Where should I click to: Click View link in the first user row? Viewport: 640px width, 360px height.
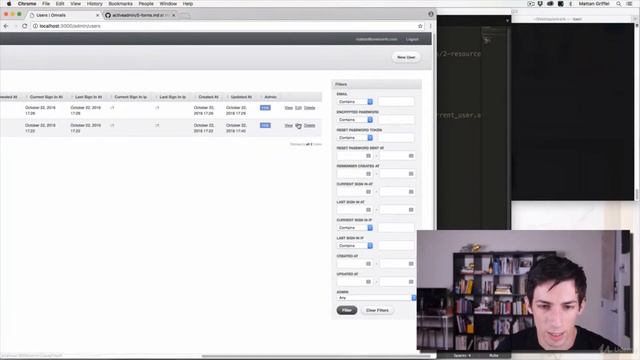(x=289, y=108)
